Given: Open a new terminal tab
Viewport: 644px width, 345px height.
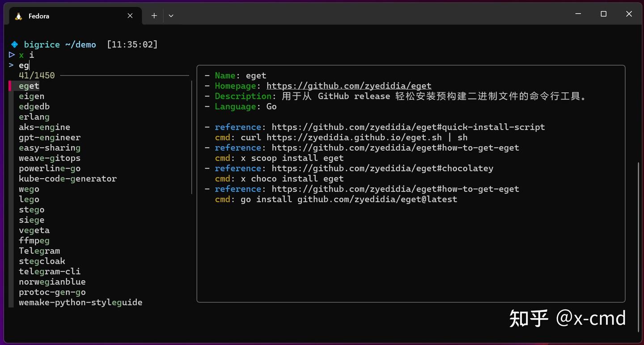Looking at the screenshot, I should click(x=154, y=16).
